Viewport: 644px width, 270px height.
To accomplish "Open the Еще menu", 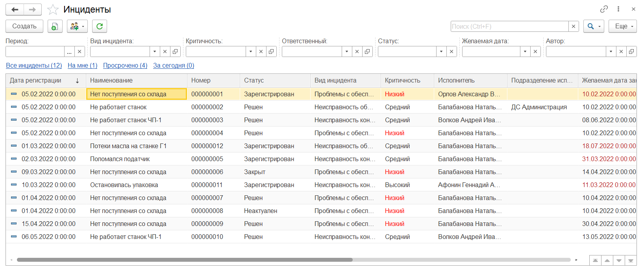I will click(x=622, y=26).
